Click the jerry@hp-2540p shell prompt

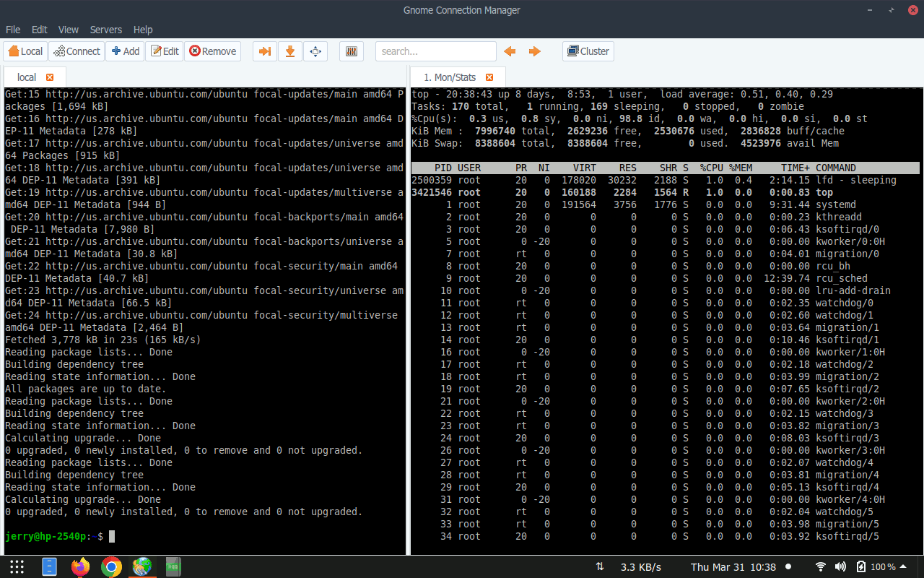(x=54, y=536)
